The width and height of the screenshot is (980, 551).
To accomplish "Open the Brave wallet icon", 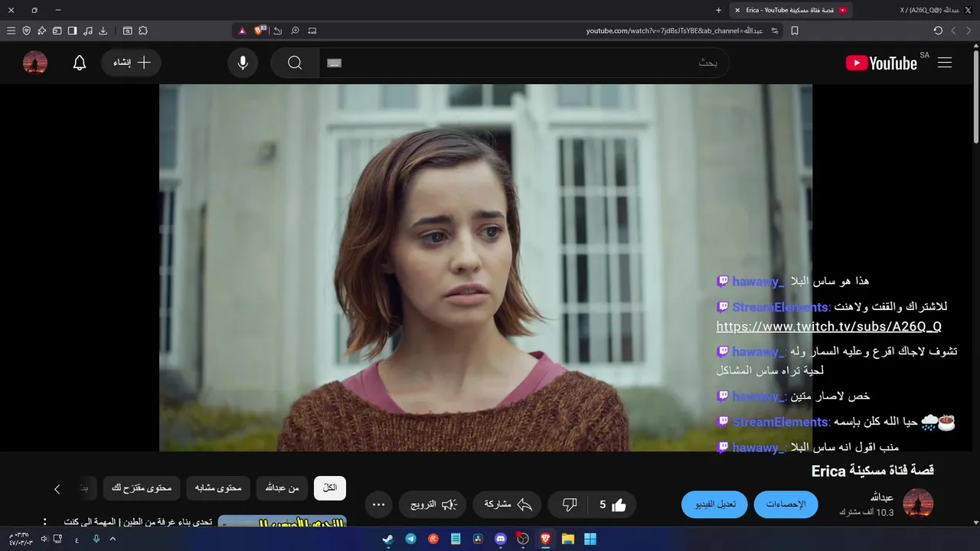I will 57,31.
